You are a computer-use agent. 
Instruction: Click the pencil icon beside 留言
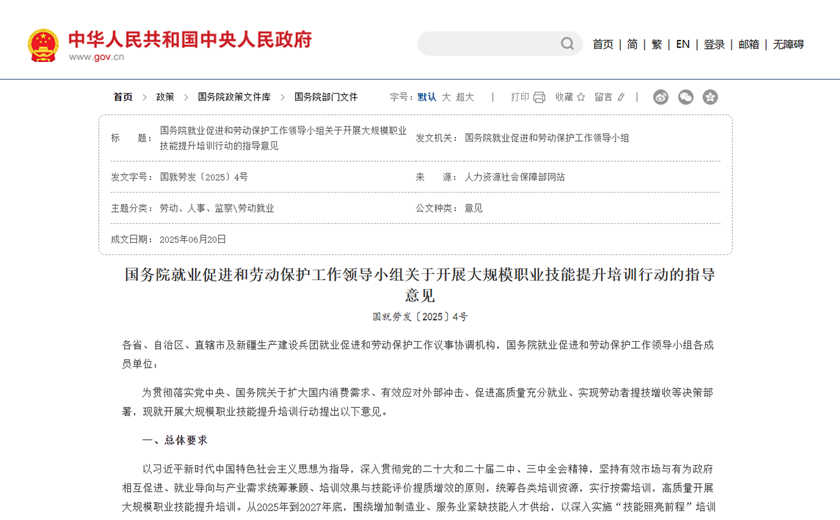(621, 97)
